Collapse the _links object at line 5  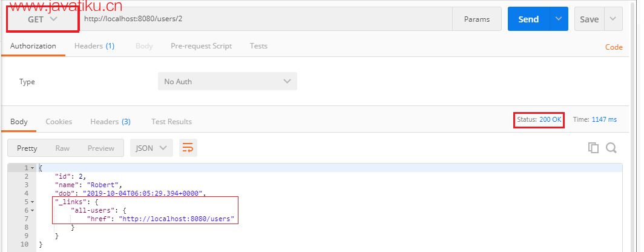click(x=32, y=202)
